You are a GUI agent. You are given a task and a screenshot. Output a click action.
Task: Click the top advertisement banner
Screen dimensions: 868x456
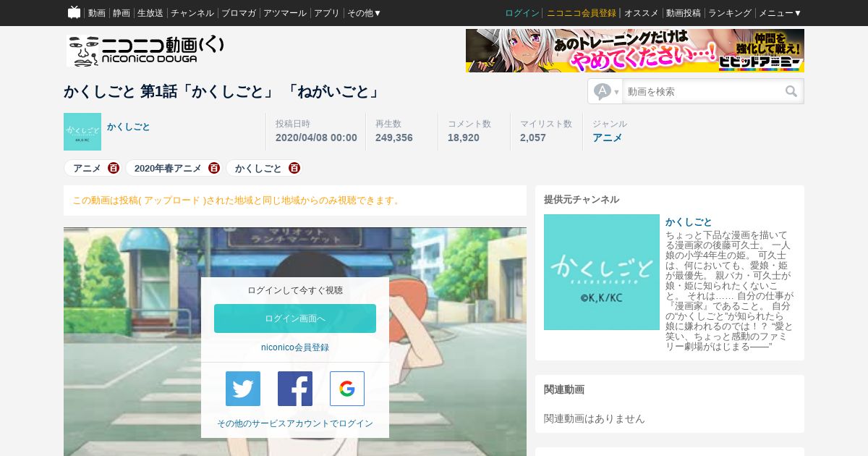click(x=635, y=51)
